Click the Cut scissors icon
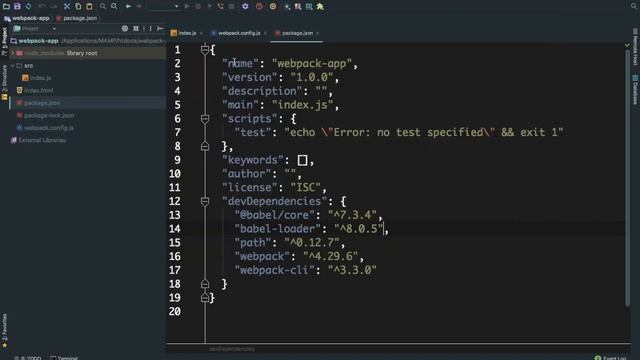 coord(67,7)
